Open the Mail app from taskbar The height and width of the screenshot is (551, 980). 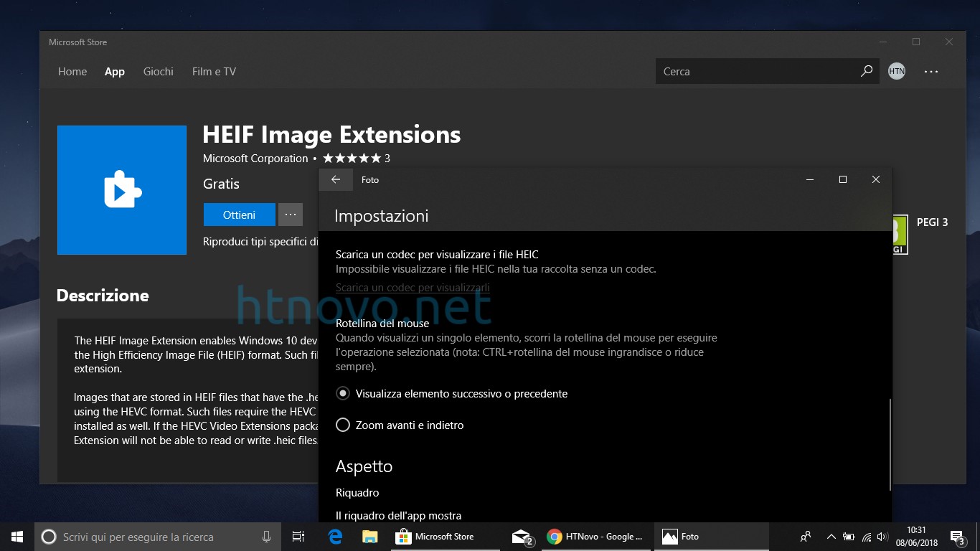(x=521, y=536)
